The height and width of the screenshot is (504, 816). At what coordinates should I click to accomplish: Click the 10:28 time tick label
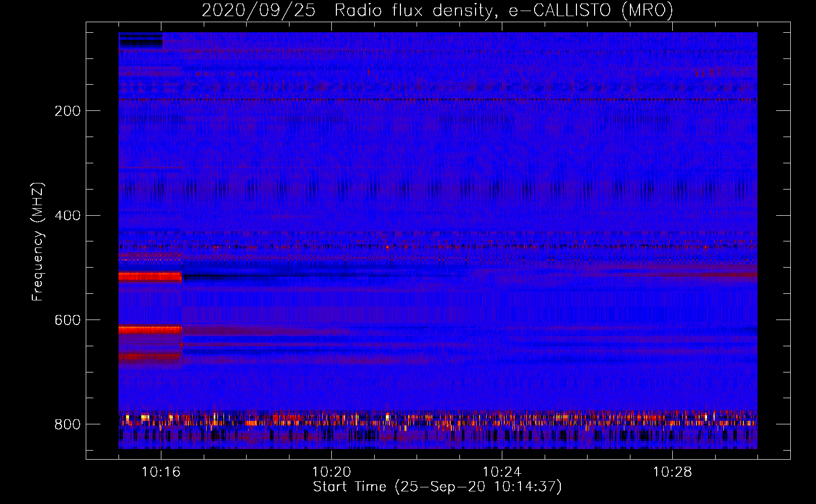click(x=672, y=472)
